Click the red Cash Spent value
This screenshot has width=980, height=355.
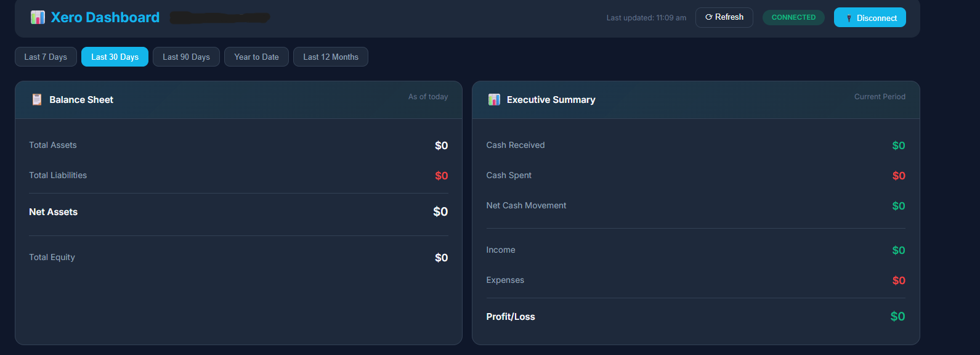click(899, 176)
